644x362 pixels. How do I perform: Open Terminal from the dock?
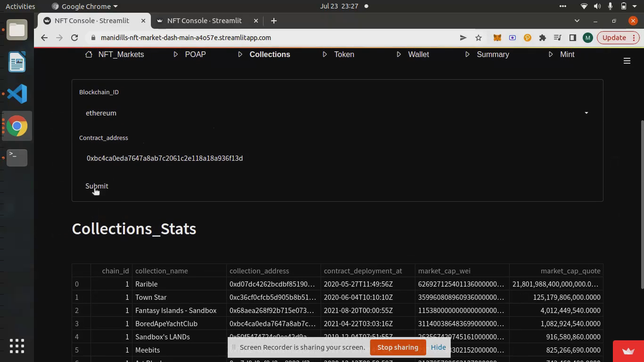point(17,158)
